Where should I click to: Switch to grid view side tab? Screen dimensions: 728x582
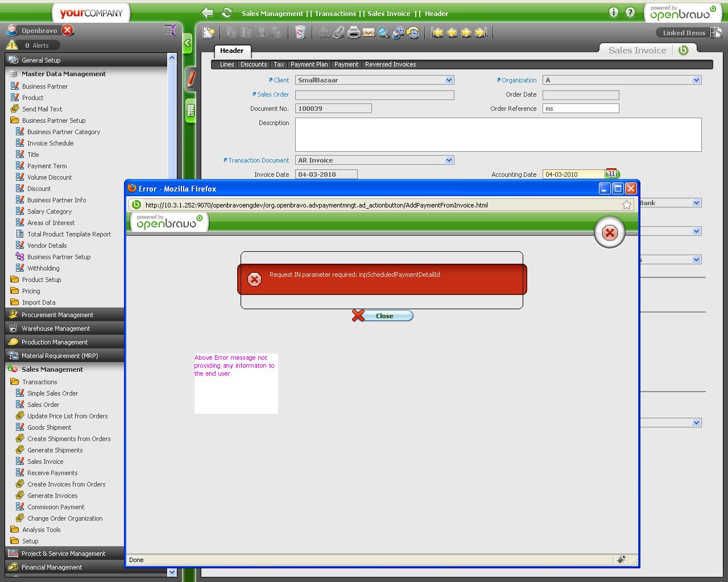pos(191,110)
